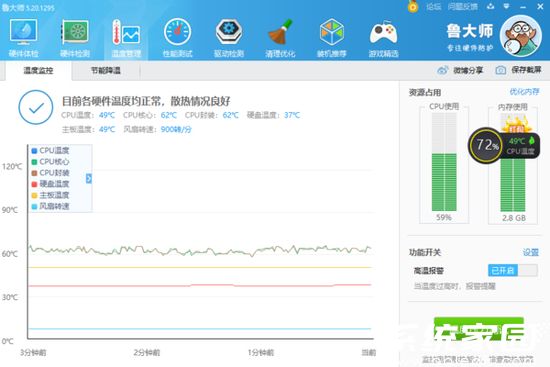Open the 装机推荐 cube icon
Viewport: 550px width, 367px height.
[x=331, y=38]
